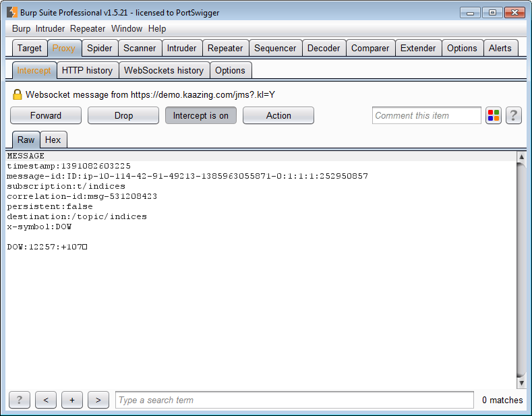The width and height of the screenshot is (532, 416).
Task: Switch to the Hex message view tab
Action: [53, 140]
